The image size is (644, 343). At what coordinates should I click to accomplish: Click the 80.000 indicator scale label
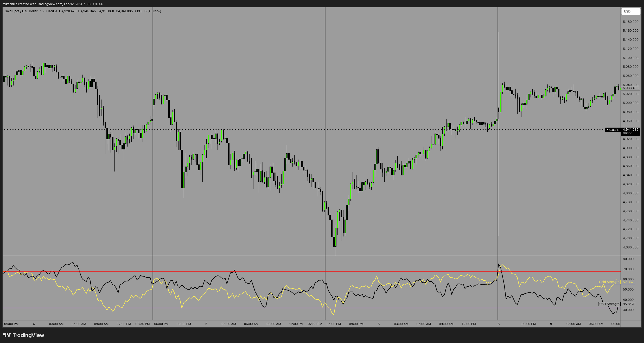(628, 259)
